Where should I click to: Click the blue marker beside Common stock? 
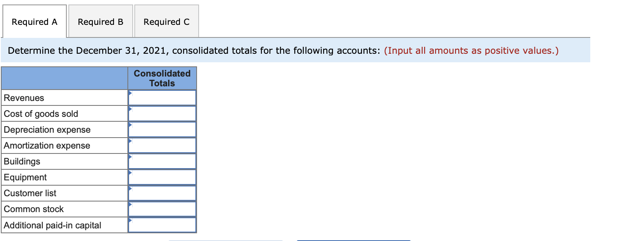[x=130, y=204]
